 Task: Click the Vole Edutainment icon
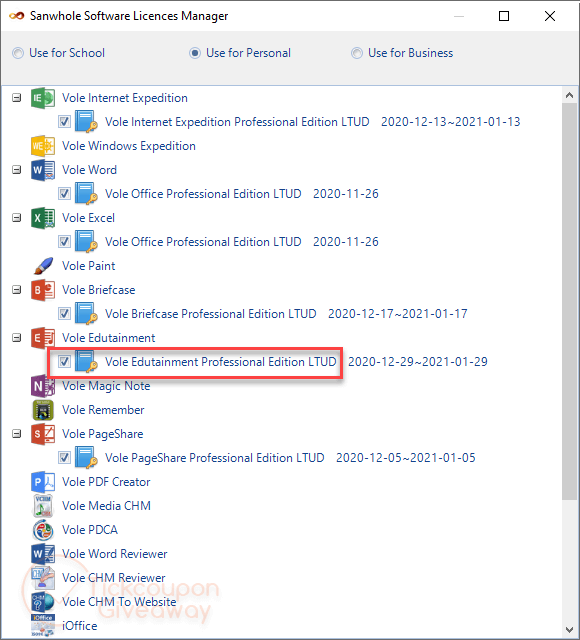click(43, 338)
